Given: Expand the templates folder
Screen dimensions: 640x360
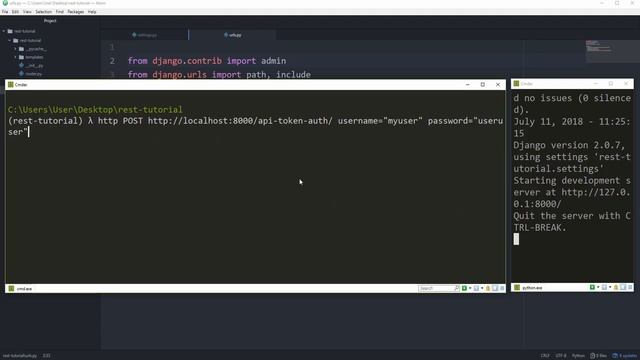Looking at the screenshot, I should [x=16, y=57].
